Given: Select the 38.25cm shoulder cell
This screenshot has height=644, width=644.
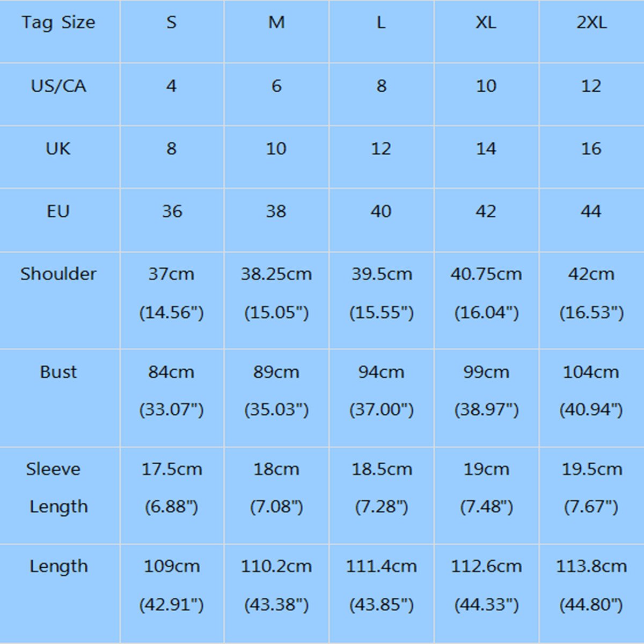Looking at the screenshot, I should (x=276, y=274).
